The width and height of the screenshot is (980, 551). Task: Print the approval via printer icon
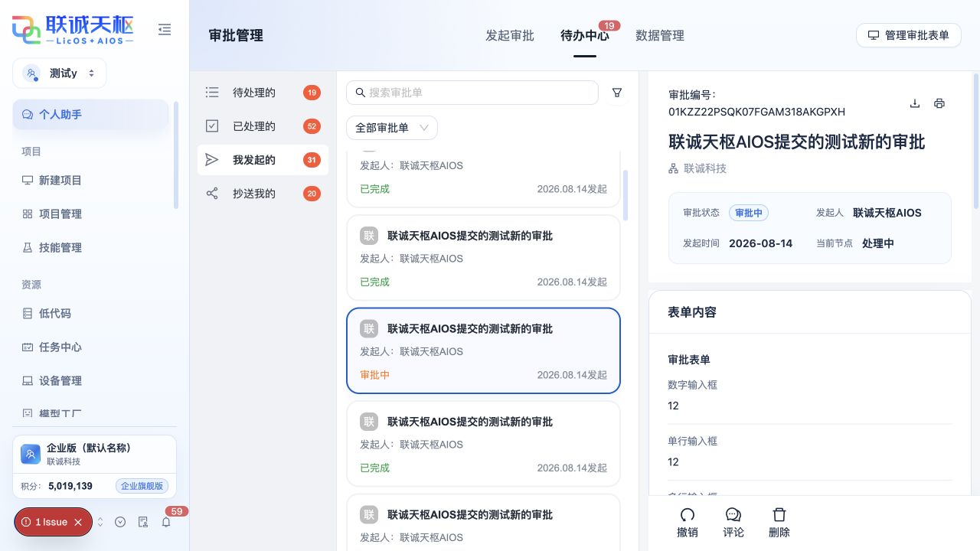939,103
